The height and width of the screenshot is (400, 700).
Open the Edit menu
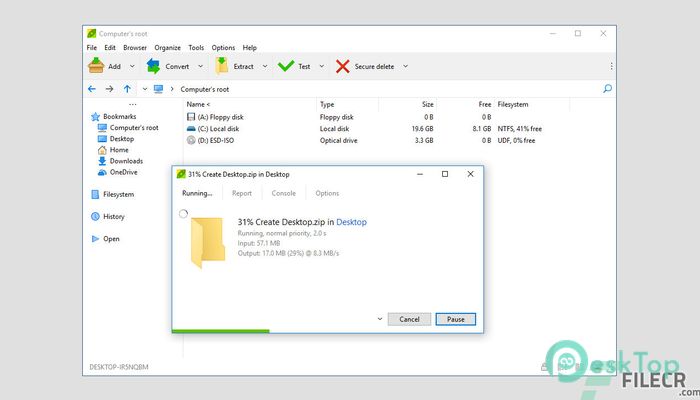click(x=110, y=47)
